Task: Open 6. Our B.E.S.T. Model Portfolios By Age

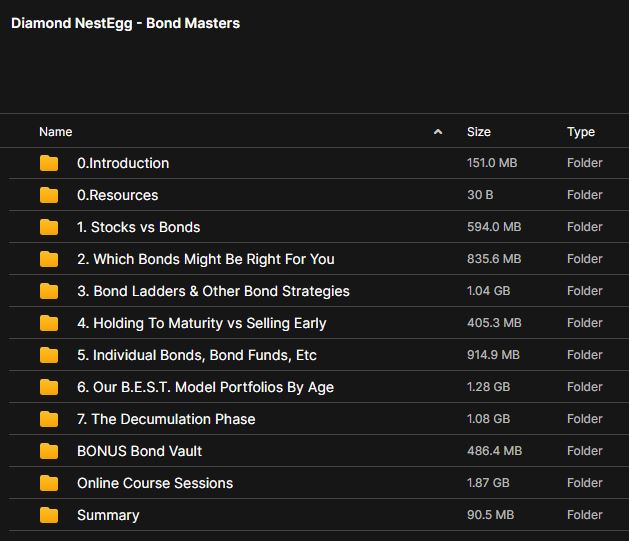Action: 205,387
